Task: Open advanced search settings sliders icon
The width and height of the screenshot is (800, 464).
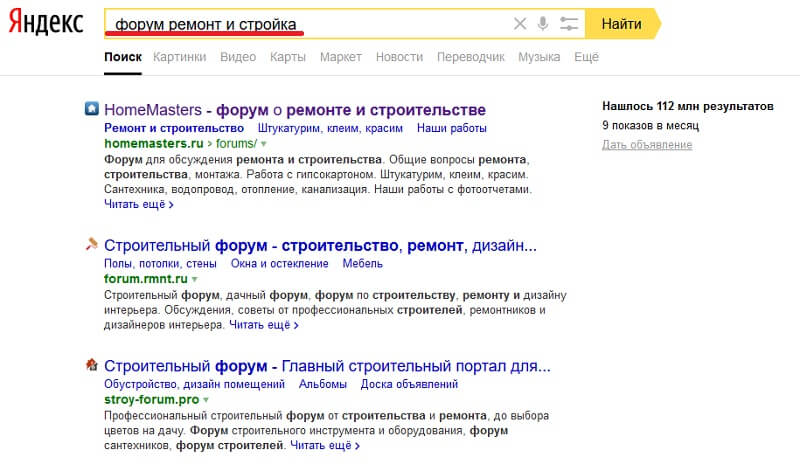Action: (x=568, y=23)
